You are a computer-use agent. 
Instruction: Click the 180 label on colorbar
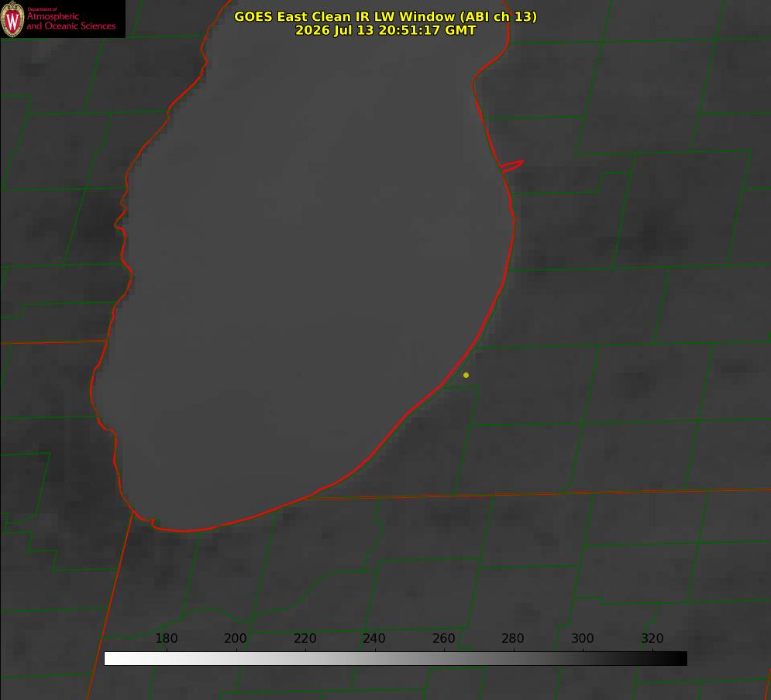click(x=166, y=638)
